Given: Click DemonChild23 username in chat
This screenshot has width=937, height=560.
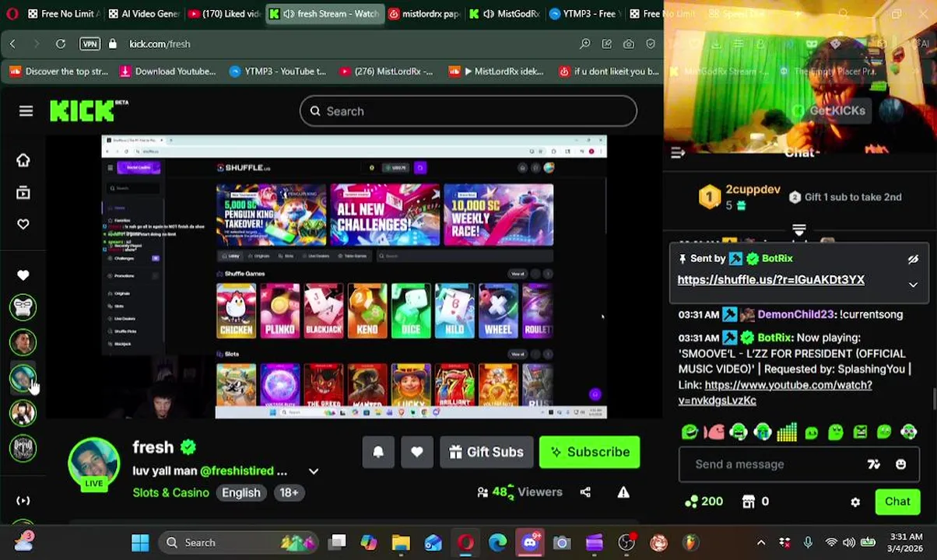Looking at the screenshot, I should coord(795,314).
